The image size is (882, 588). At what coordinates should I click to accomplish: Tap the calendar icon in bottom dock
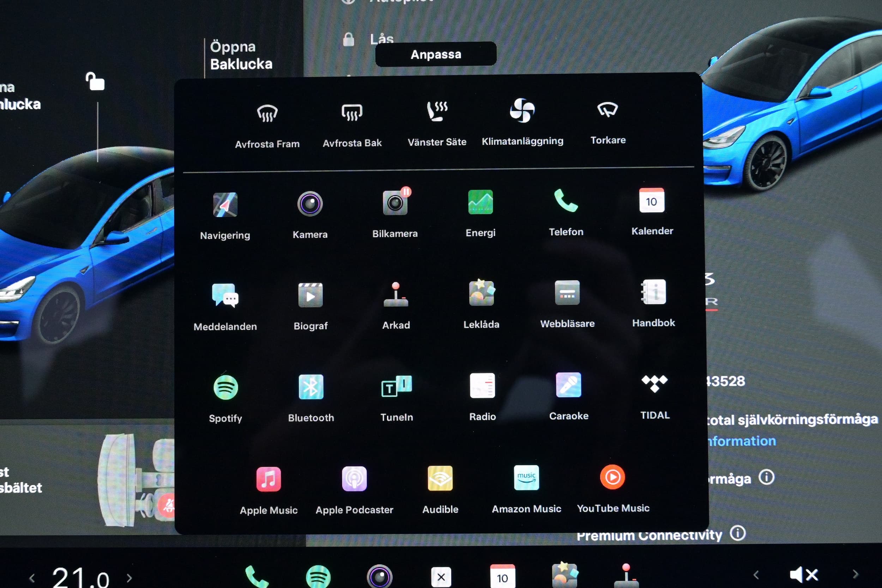click(x=502, y=576)
